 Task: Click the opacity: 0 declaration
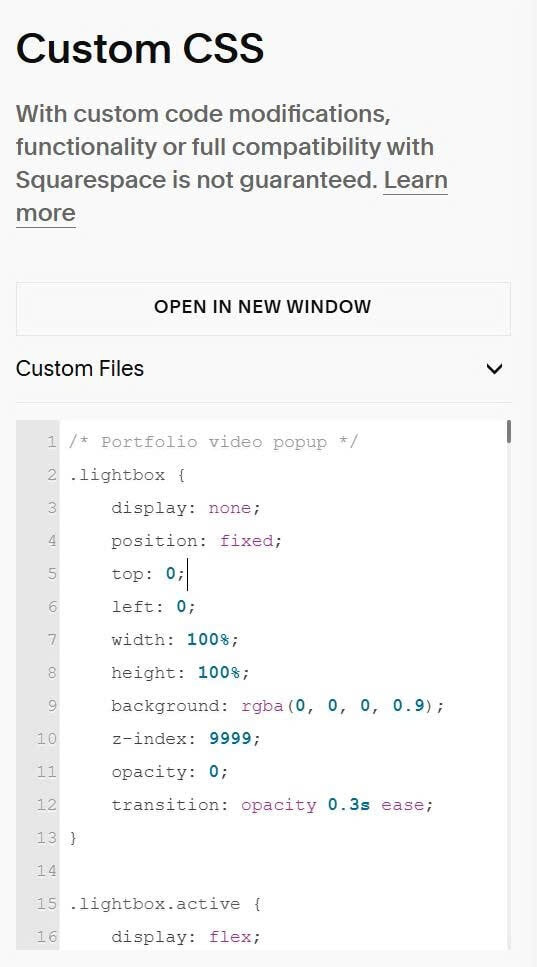[x=170, y=772]
